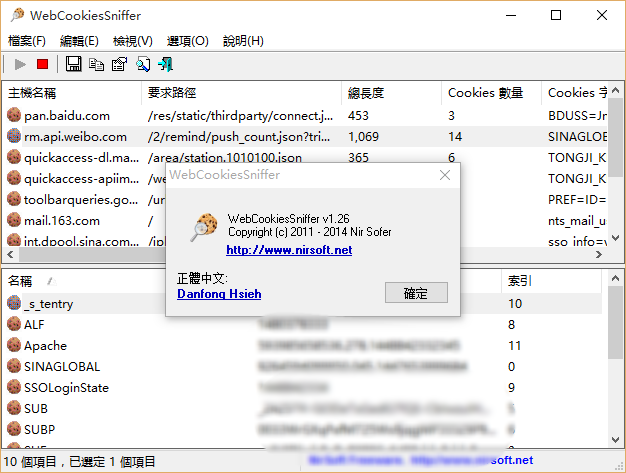Exit using the door toolbar icon
626x473 pixels.
coord(165,64)
